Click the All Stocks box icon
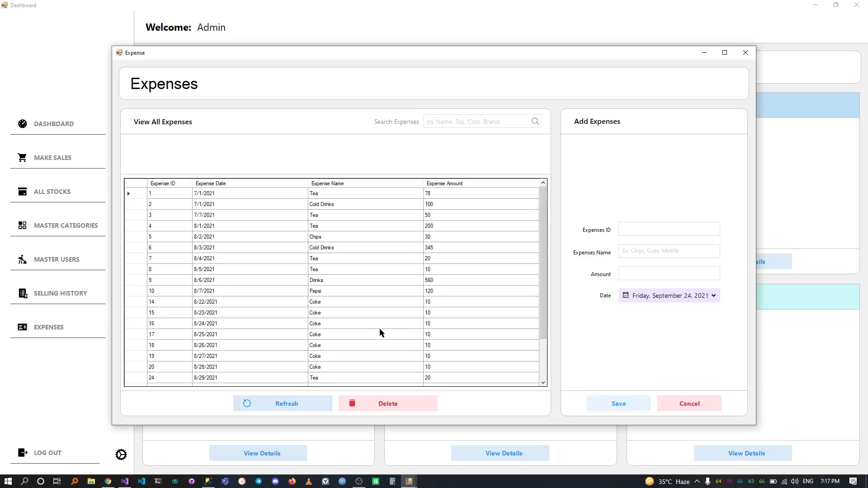Screen dimensions: 868x488 (22, 192)
